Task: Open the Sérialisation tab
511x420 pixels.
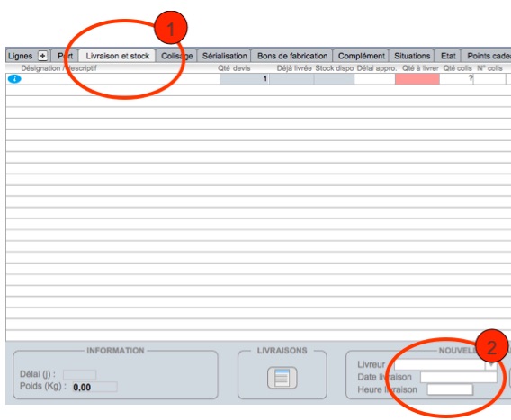Action: 225,56
